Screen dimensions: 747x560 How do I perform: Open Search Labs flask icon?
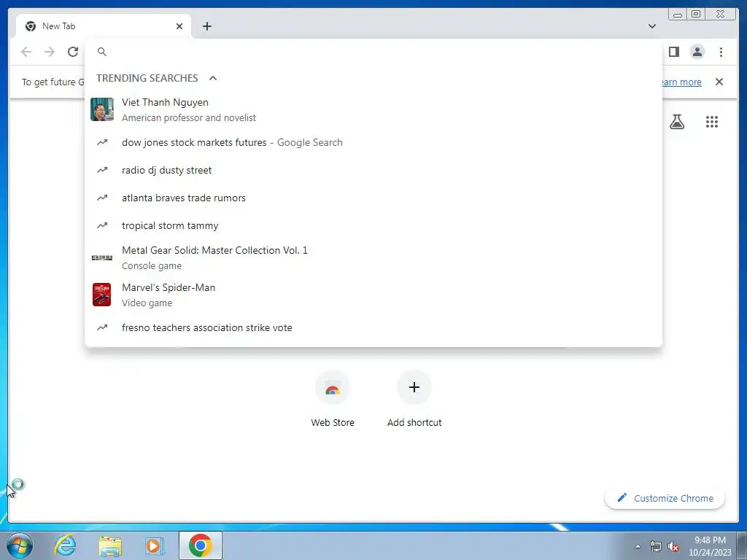pos(677,122)
